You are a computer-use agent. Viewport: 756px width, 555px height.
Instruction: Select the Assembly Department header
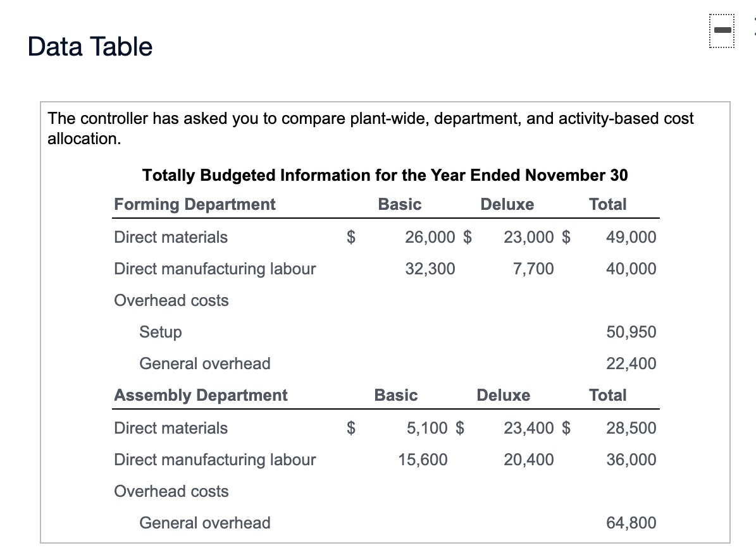tap(201, 395)
